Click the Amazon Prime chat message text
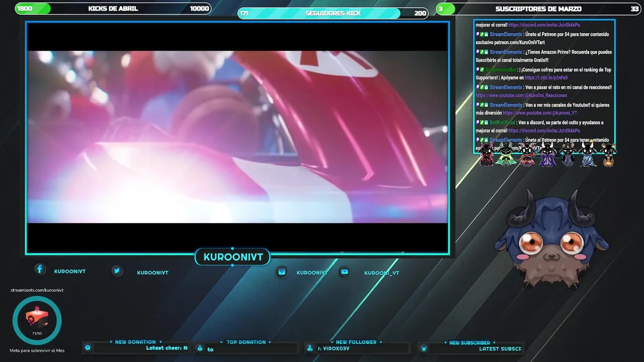 pos(544,56)
